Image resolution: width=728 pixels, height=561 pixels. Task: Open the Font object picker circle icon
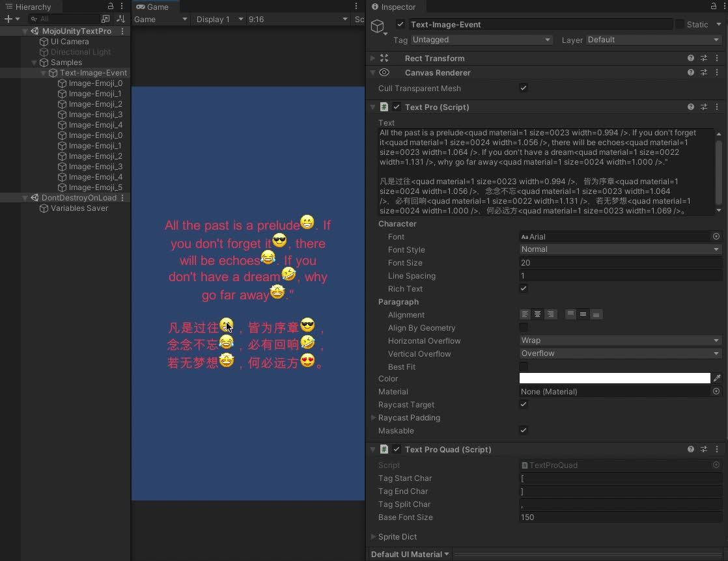716,236
